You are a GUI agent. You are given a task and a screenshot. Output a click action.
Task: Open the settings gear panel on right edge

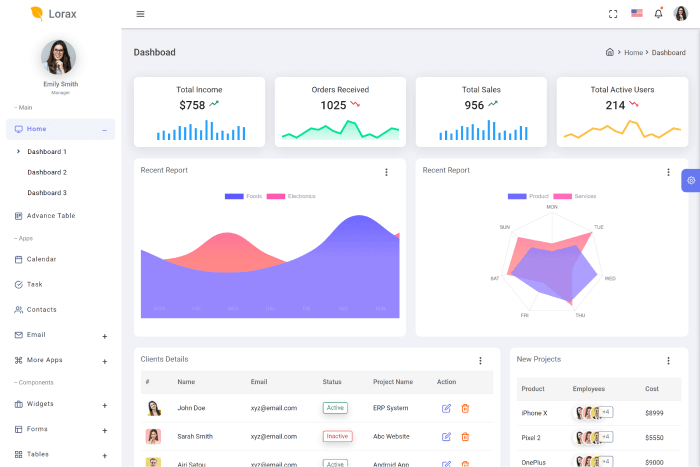[691, 180]
